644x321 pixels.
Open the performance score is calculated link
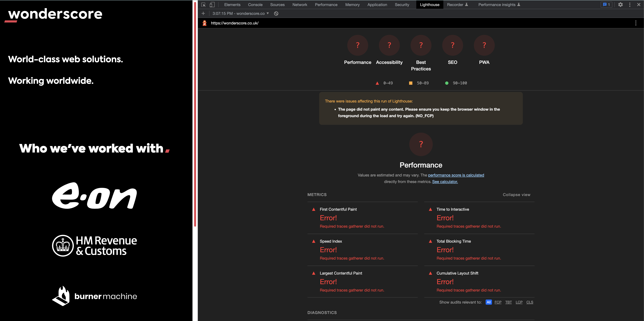click(456, 175)
